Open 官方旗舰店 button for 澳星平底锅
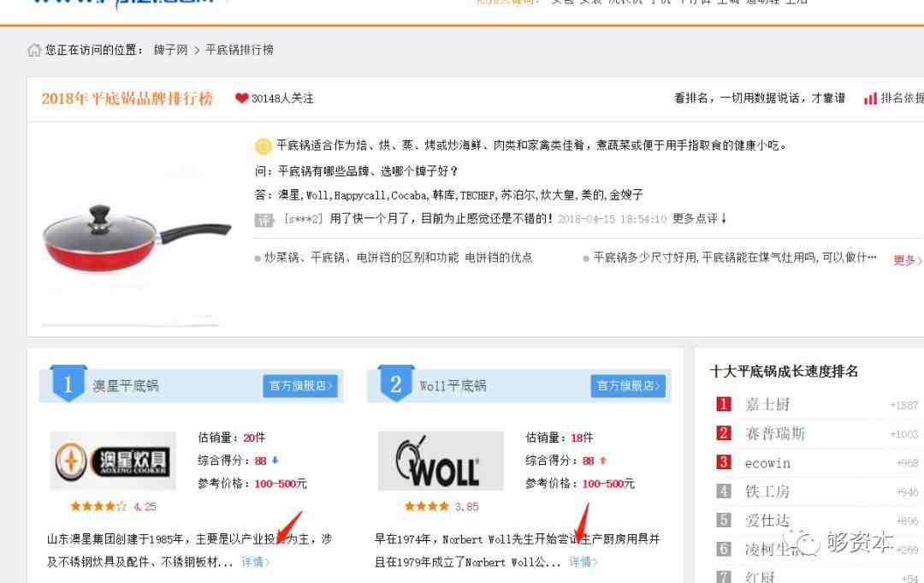The height and width of the screenshot is (583, 924). 300,385
